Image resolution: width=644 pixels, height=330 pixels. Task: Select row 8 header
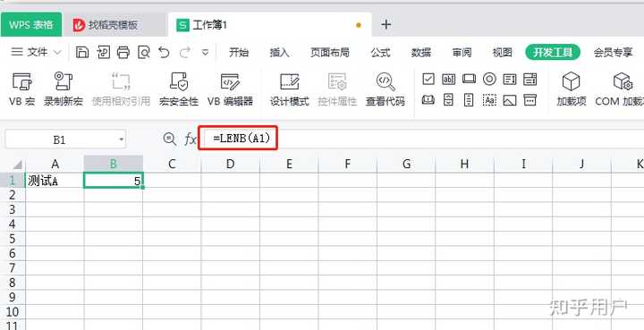point(13,283)
